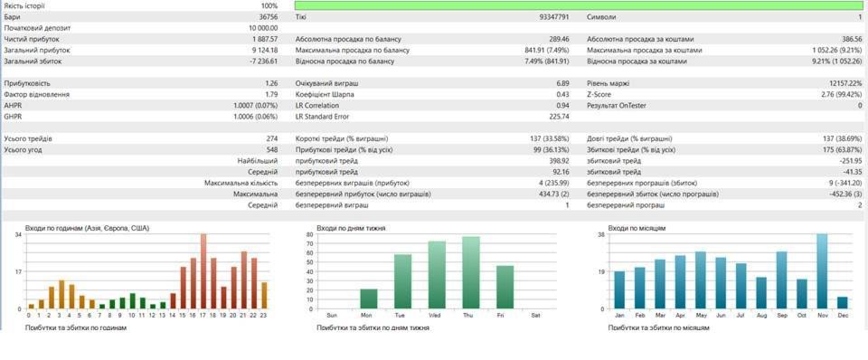
Task: Click the ticks value 93347791
Action: click(554, 17)
